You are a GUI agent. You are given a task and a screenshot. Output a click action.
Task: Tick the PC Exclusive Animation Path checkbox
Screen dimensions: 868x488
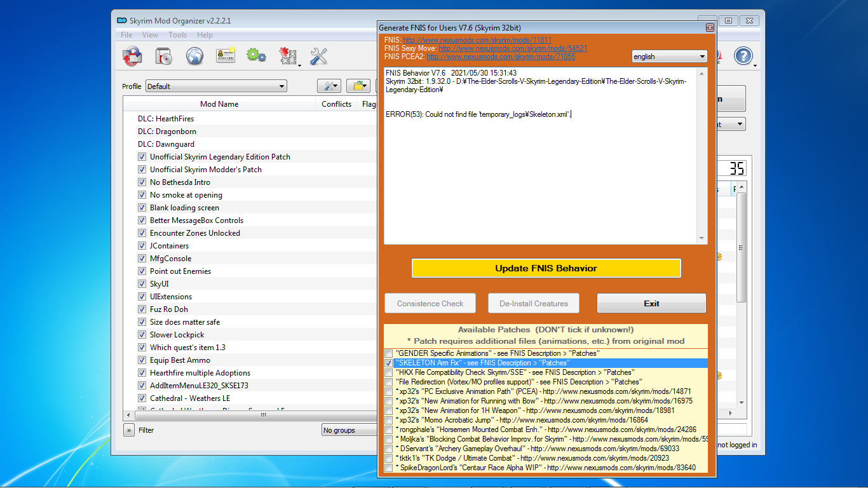pyautogui.click(x=388, y=391)
